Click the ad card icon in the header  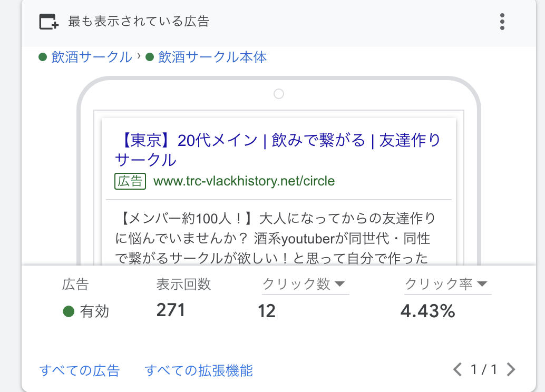(x=48, y=22)
